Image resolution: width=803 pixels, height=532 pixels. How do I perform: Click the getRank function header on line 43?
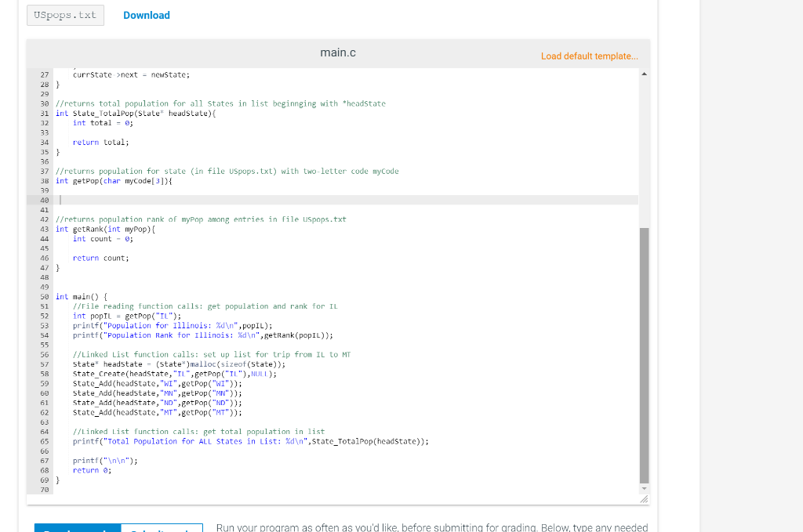(110, 229)
